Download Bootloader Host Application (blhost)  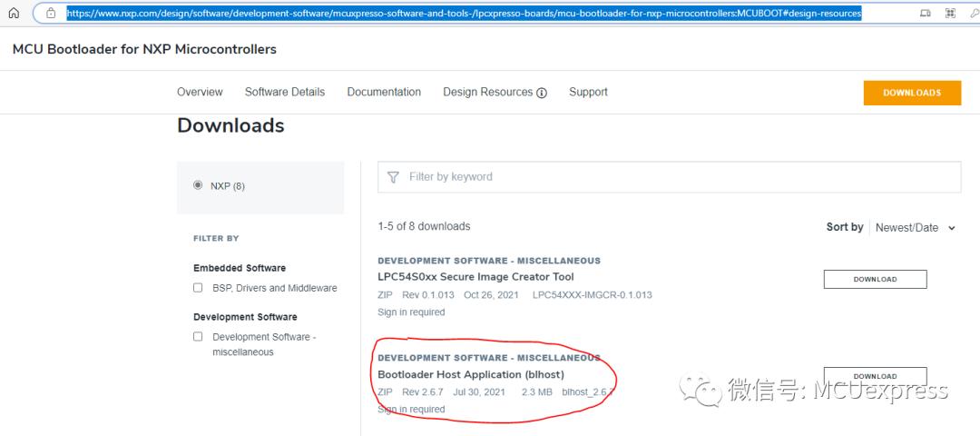[875, 376]
